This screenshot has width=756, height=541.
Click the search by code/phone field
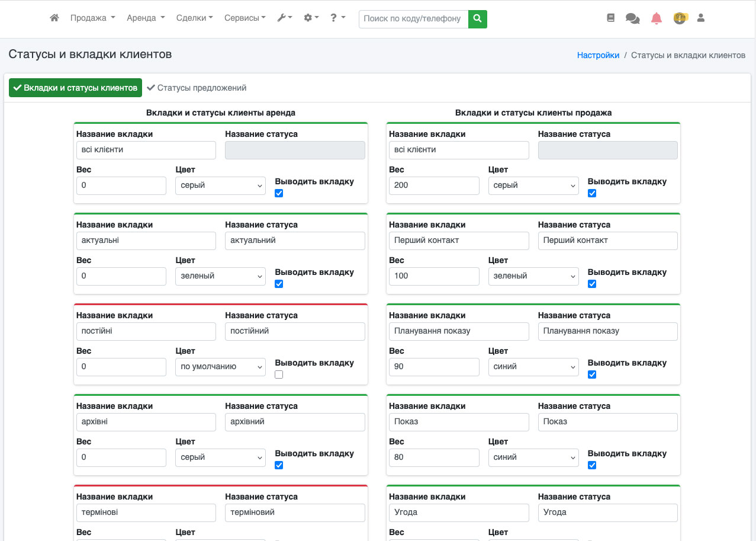413,19
